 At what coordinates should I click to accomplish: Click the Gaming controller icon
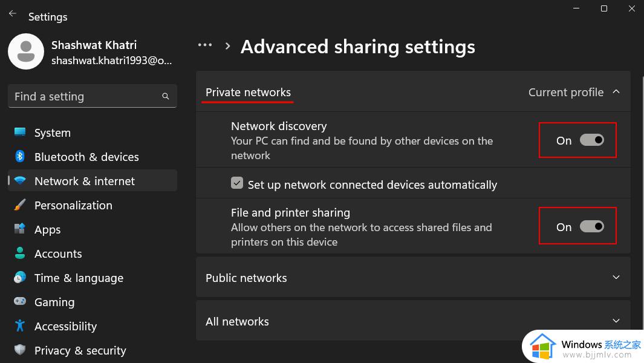[x=20, y=301]
